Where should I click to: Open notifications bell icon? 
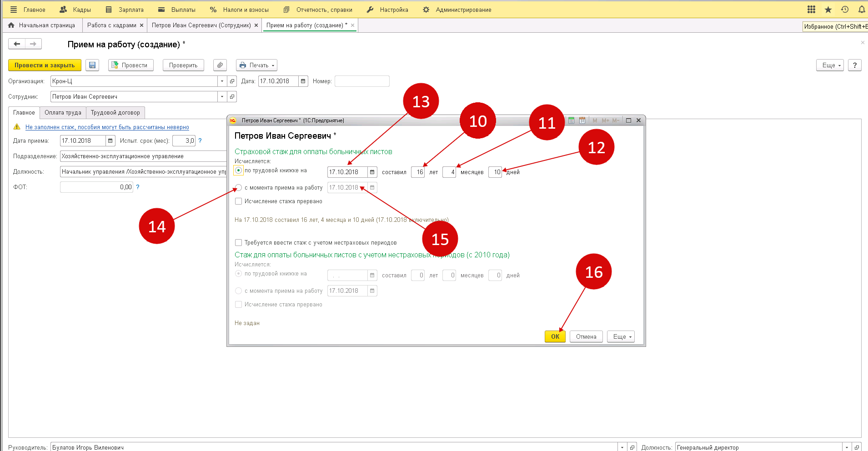861,10
